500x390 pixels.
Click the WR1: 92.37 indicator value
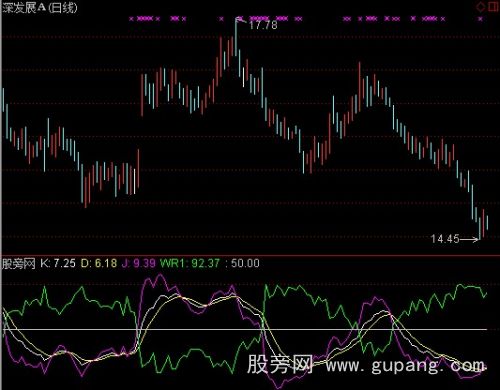(x=190, y=263)
